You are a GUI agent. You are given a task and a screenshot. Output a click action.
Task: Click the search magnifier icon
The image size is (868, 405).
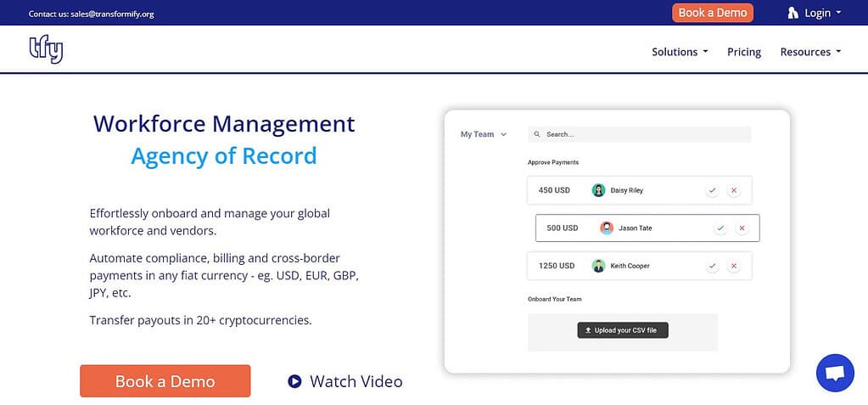(x=537, y=134)
